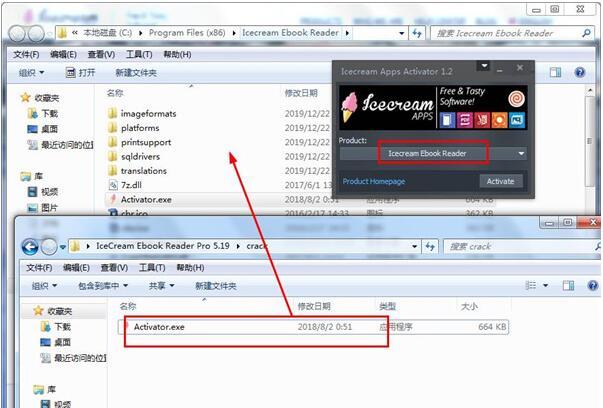Image resolution: width=603 pixels, height=408 pixels.
Task: Click 图片 library in top window sidebar
Action: (x=49, y=208)
